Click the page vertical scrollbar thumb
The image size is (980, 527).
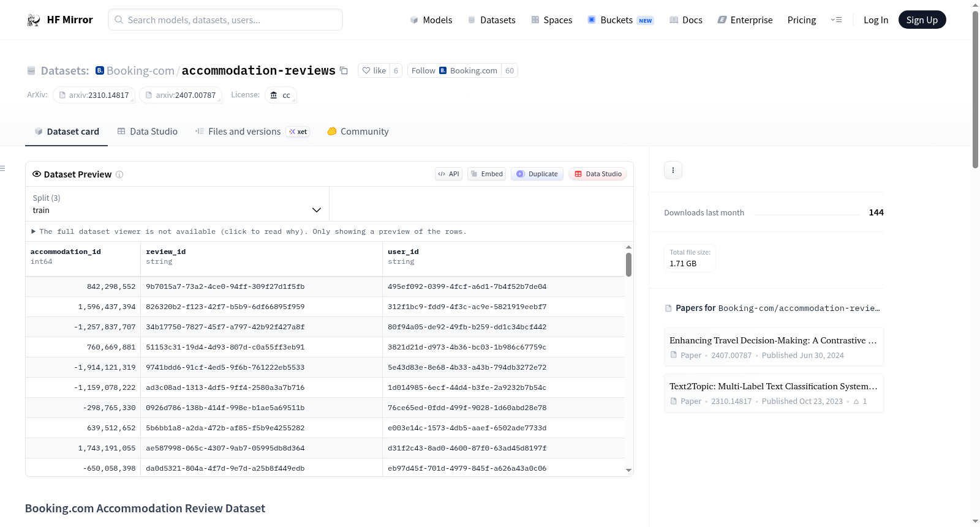point(975,89)
